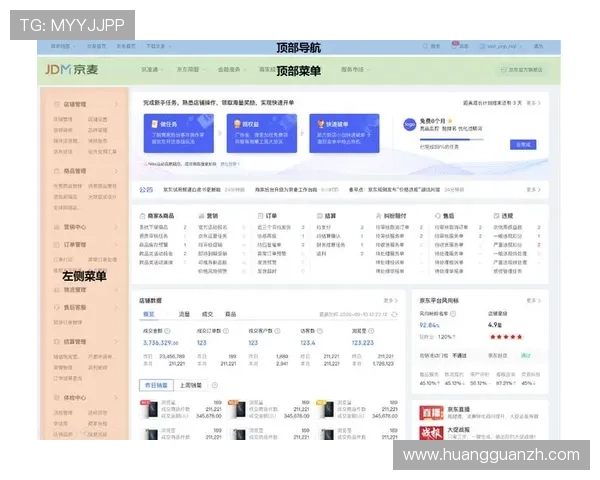
Task: Click the info icon beside 成交金额
Action: (x=167, y=331)
